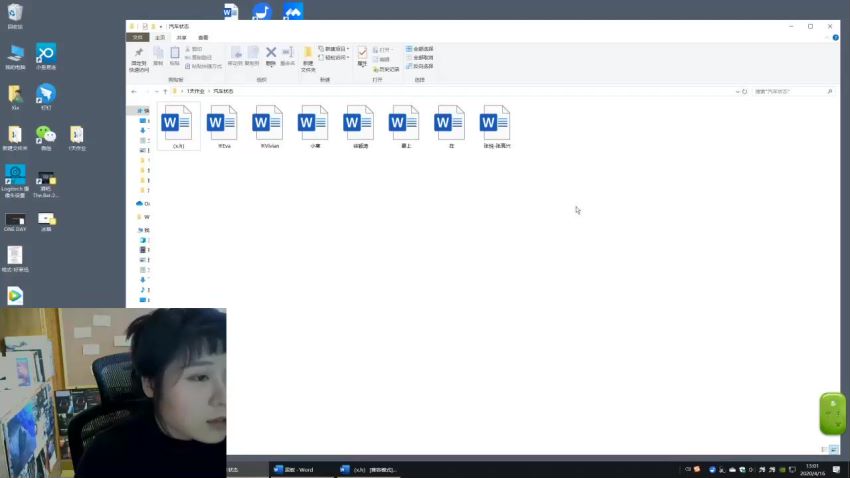The image size is (850, 478).
Task: Open the Easy access dropdown in ribbon
Action: coord(334,57)
